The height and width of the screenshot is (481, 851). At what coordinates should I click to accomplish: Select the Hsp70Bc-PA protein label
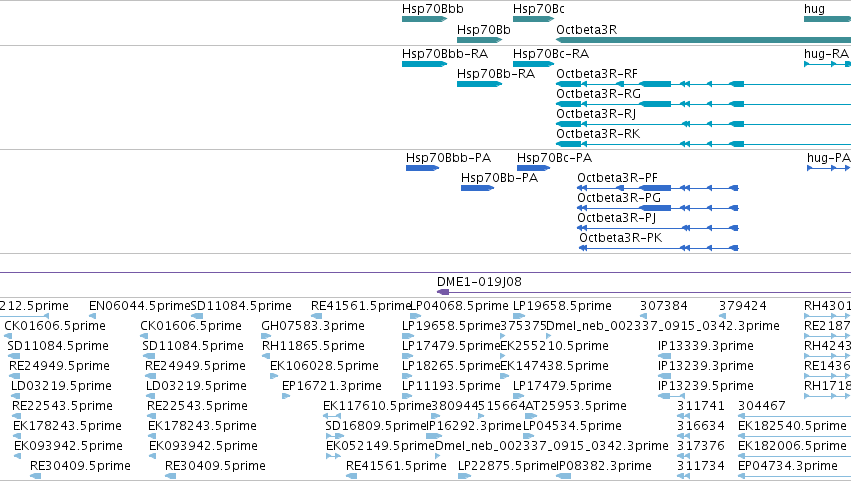point(554,158)
